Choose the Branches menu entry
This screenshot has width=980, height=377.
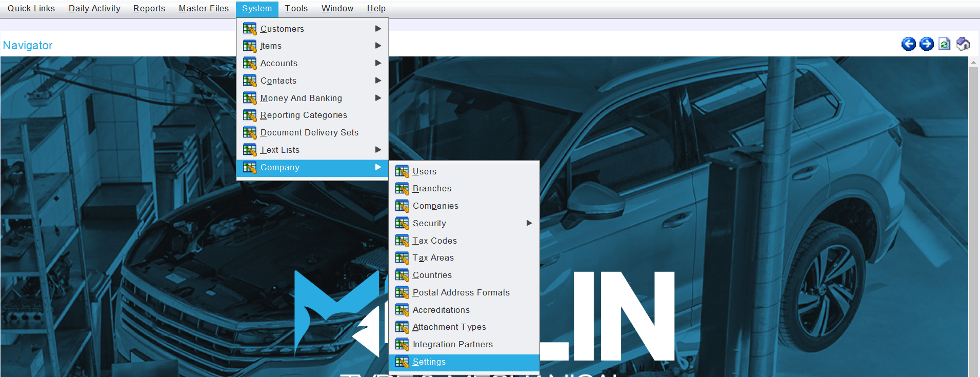click(x=464, y=189)
